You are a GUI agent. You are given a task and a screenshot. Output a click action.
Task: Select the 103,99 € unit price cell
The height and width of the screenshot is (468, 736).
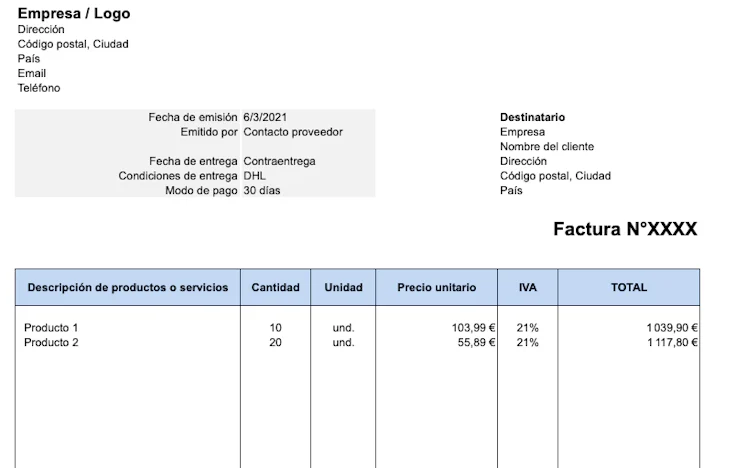[x=473, y=328]
